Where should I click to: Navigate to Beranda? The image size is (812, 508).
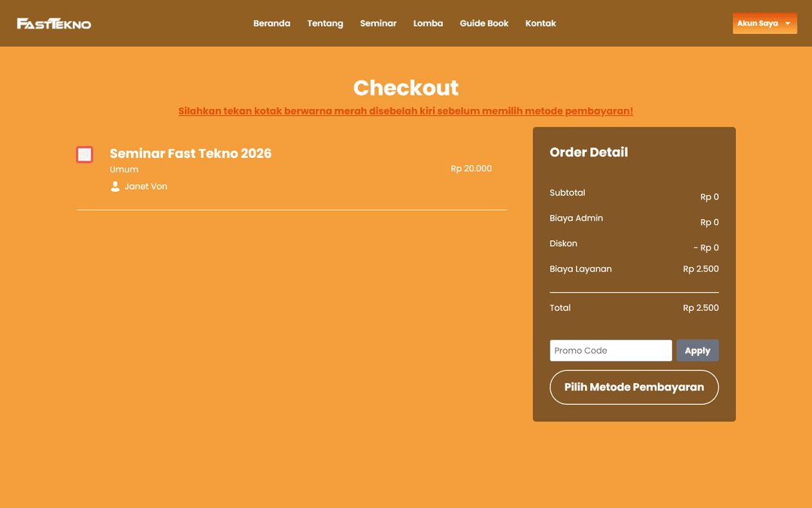271,23
